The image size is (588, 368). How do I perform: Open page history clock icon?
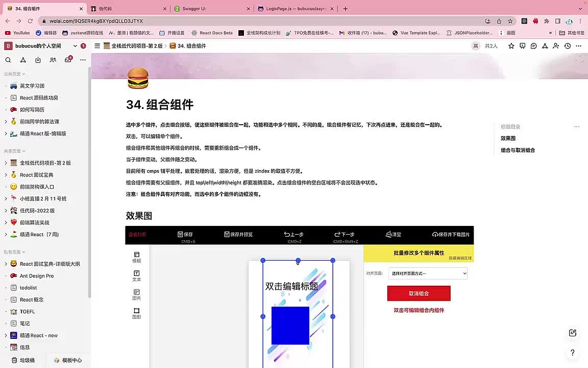click(x=568, y=46)
